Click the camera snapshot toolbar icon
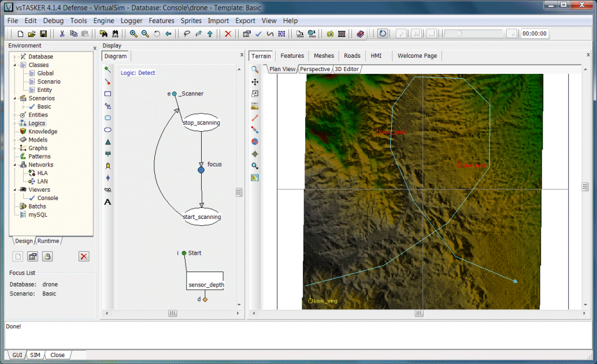Viewport: 597px width, 364px height. point(330,34)
